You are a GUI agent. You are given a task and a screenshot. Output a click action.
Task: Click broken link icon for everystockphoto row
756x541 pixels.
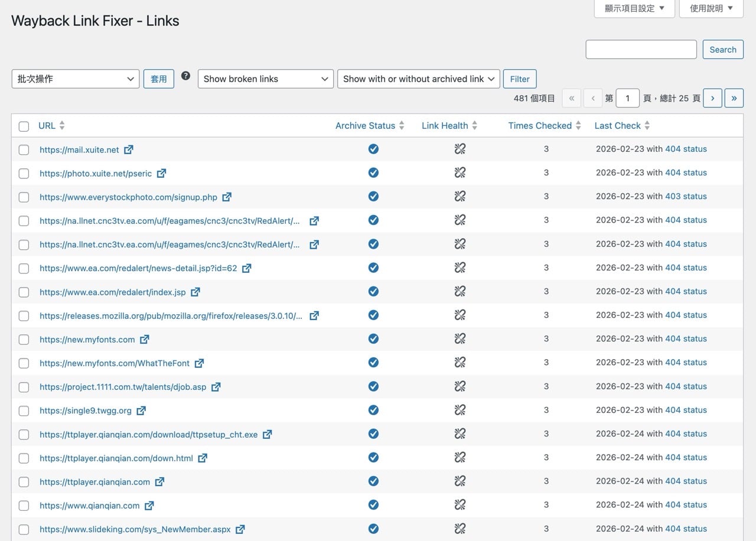[x=460, y=196]
